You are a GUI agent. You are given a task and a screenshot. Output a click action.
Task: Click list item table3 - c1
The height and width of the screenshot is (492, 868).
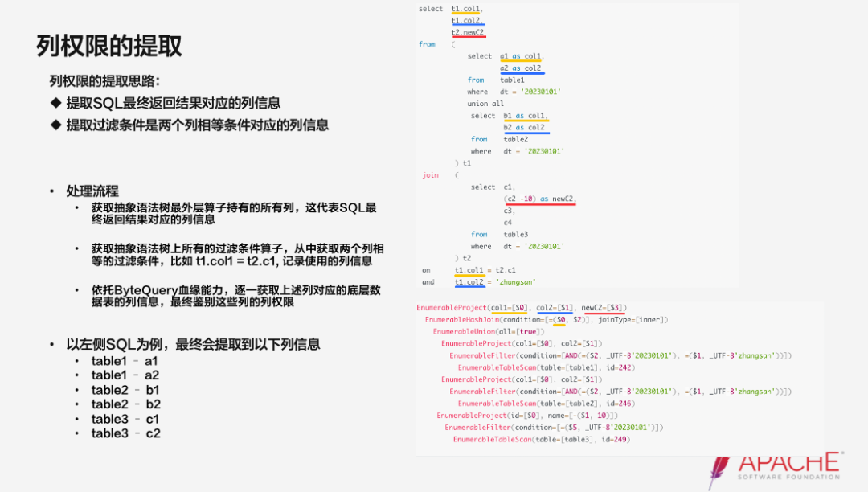(x=125, y=419)
